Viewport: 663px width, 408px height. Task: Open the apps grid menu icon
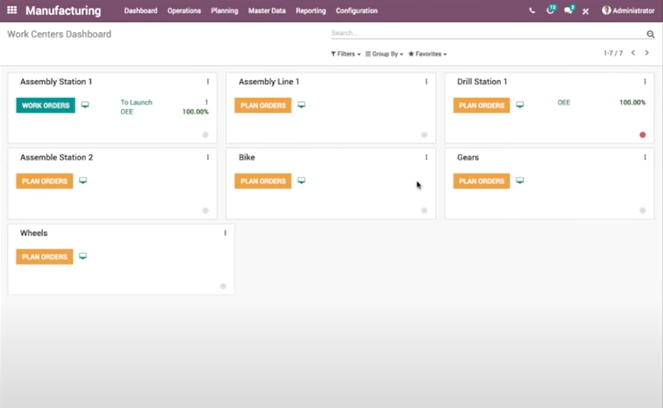pyautogui.click(x=12, y=11)
